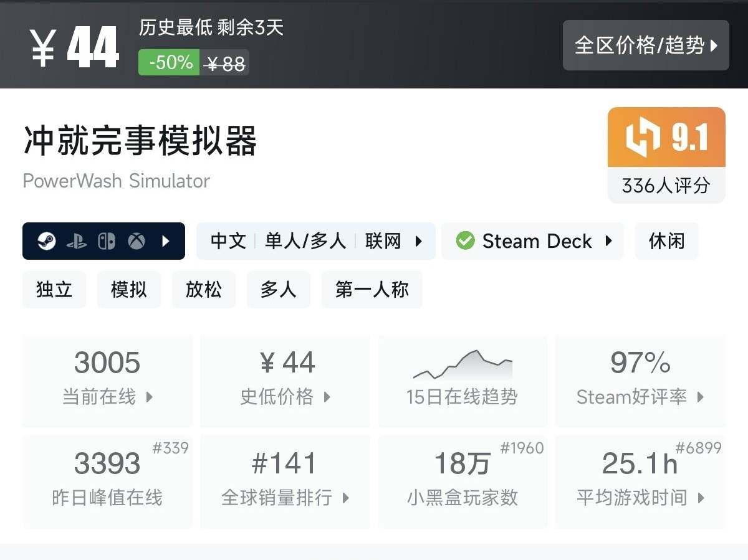Click the -50% discount badge
The width and height of the screenshot is (748, 560).
[169, 62]
